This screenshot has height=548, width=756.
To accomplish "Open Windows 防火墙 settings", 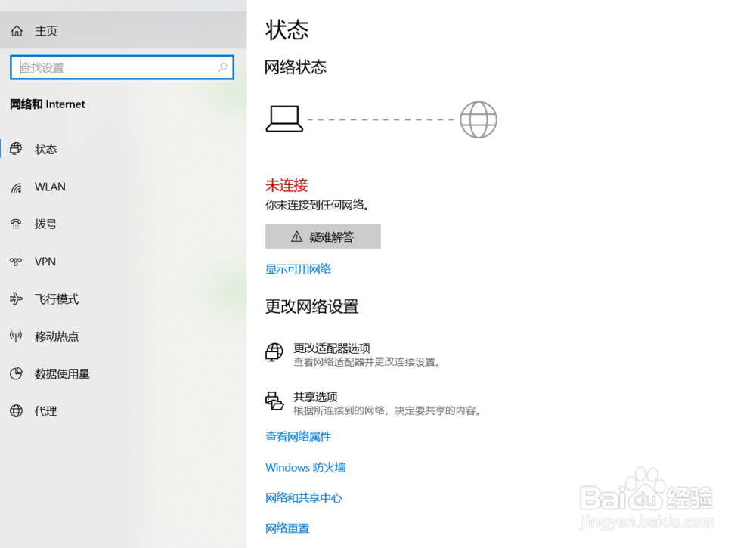I will click(x=305, y=467).
